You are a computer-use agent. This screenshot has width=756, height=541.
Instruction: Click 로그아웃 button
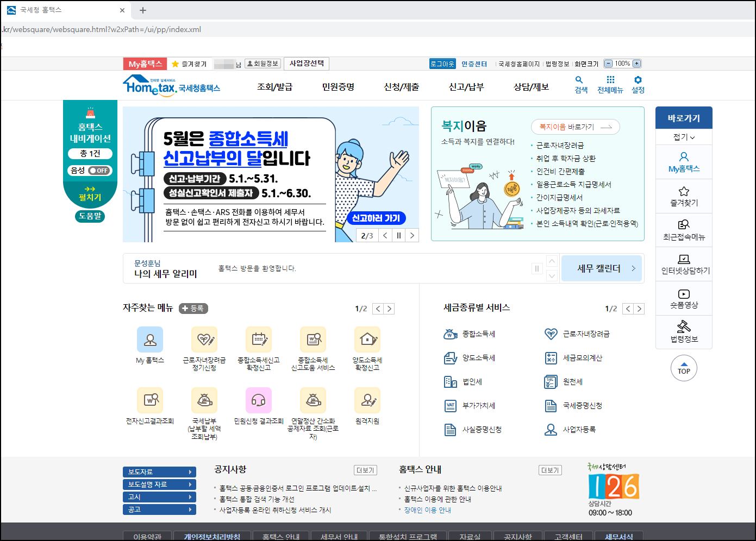click(442, 64)
